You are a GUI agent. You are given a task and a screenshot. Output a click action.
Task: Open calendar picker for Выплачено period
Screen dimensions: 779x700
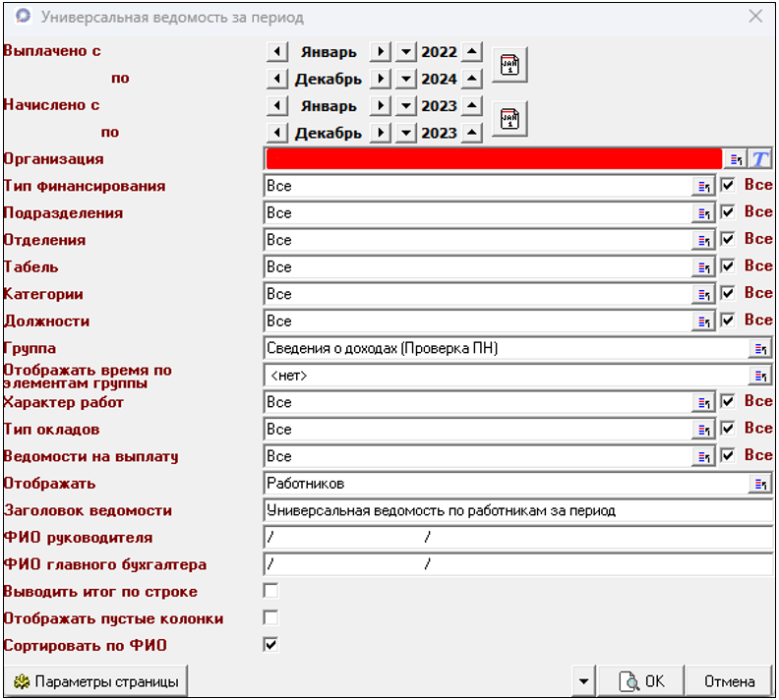(509, 66)
